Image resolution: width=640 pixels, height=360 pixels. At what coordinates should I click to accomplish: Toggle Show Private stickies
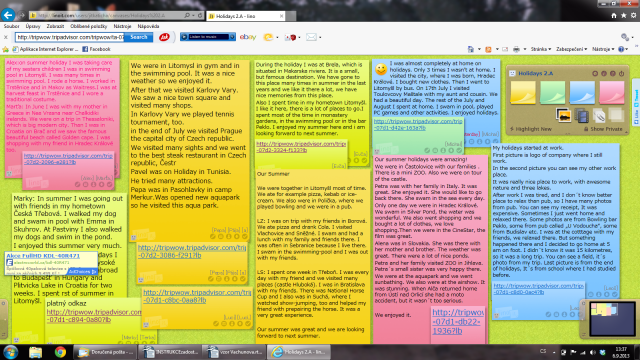point(603,129)
